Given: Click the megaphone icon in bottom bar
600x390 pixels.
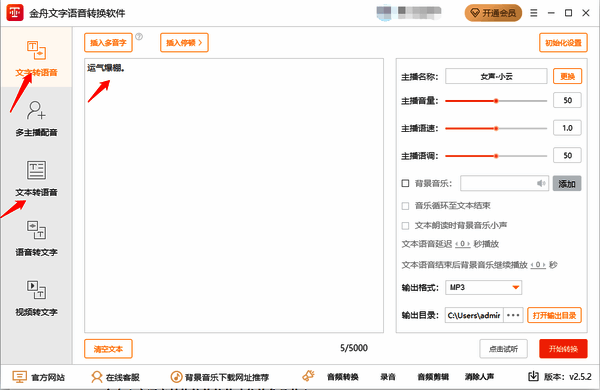Looking at the screenshot, I should (x=308, y=376).
